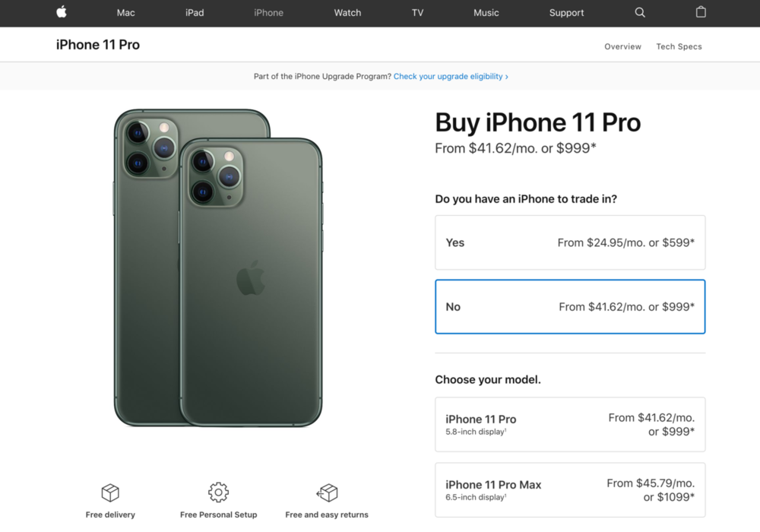Open the Music menu item

pyautogui.click(x=486, y=13)
